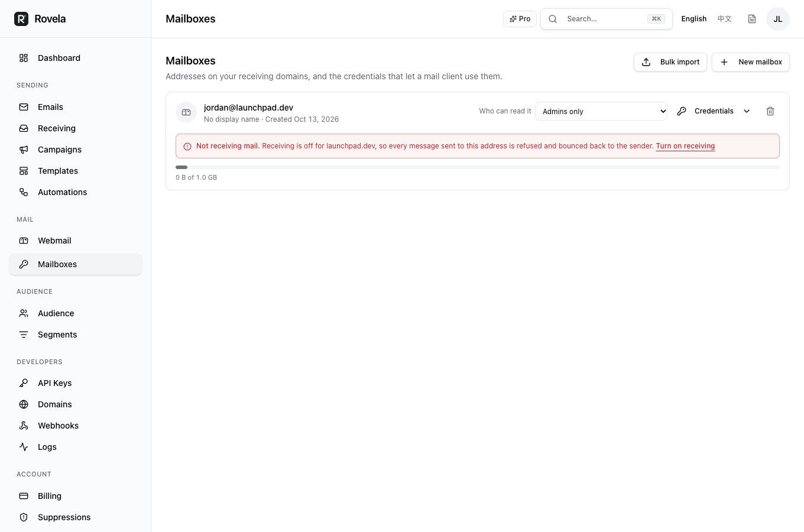804x532 pixels.
Task: Go to Mailboxes in the sidebar
Action: (x=75, y=264)
